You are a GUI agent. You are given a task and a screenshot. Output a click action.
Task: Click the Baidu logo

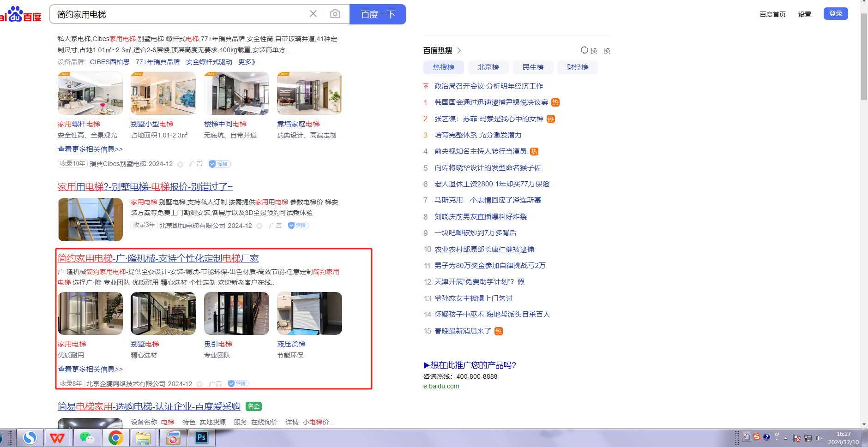coord(21,14)
